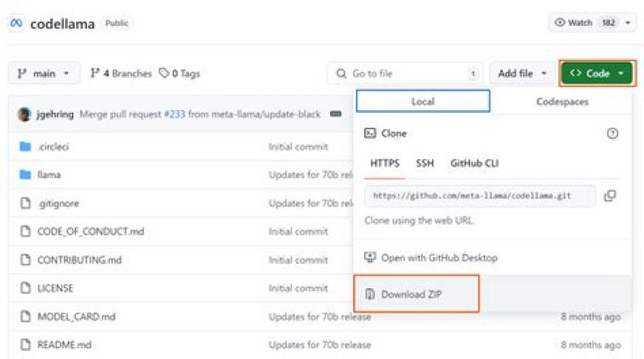The width and height of the screenshot is (644, 359).
Task: Open the .gitignore file
Action: pyautogui.click(x=58, y=203)
